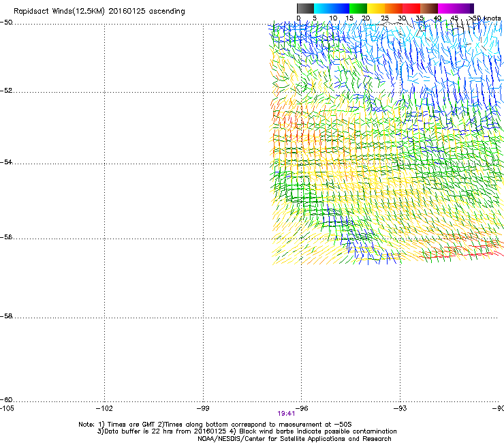This screenshot has height=443, width=504.
Task: Click the '25' legend scale label
Action: (x=385, y=18)
